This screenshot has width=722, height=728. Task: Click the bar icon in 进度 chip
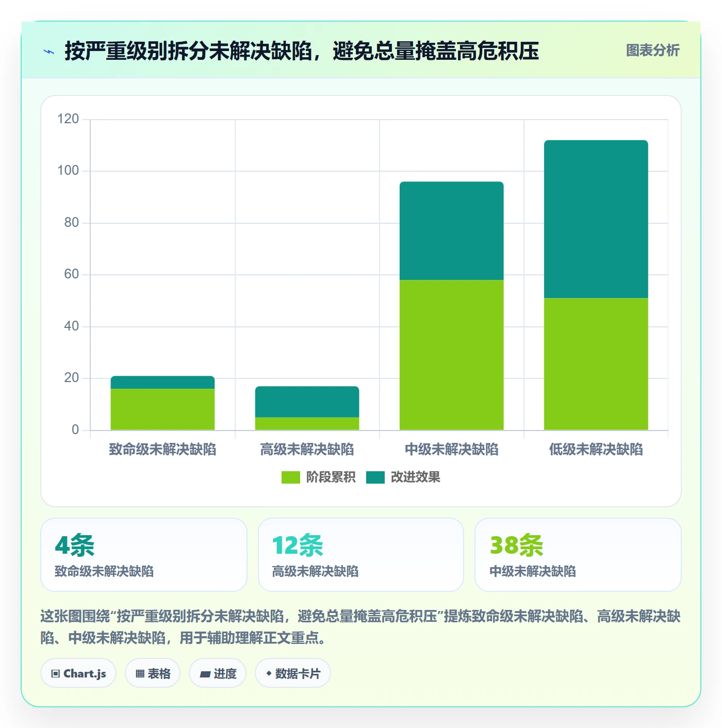click(205, 674)
